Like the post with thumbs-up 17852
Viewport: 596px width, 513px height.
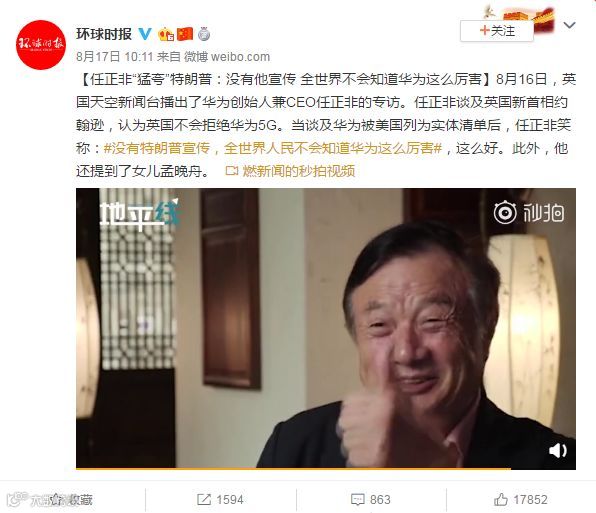tap(521, 499)
